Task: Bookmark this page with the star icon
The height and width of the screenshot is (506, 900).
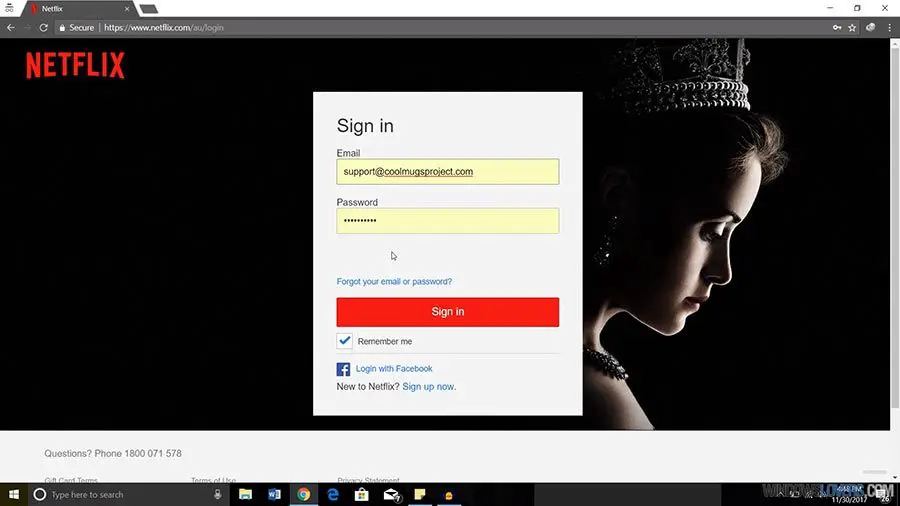Action: click(852, 28)
